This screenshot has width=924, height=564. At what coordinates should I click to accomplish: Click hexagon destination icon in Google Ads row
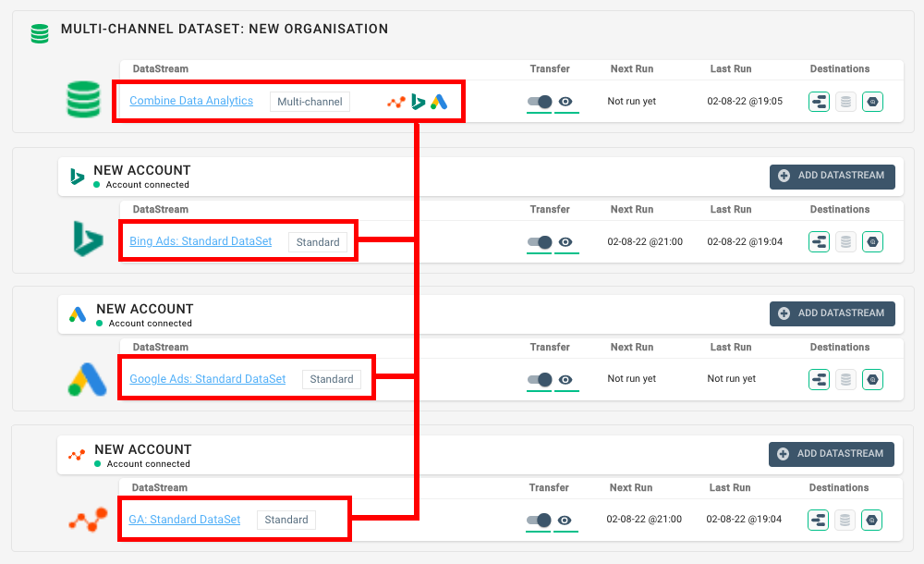[x=873, y=379]
